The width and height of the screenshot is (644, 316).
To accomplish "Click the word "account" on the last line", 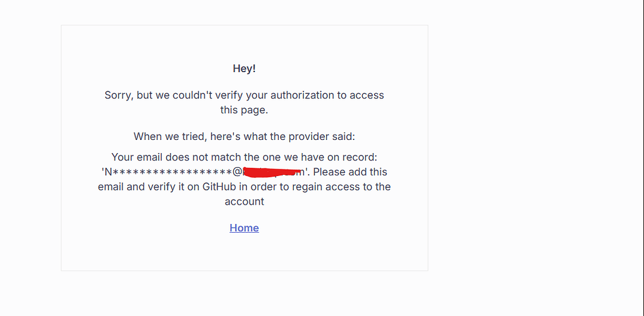I will tap(244, 202).
